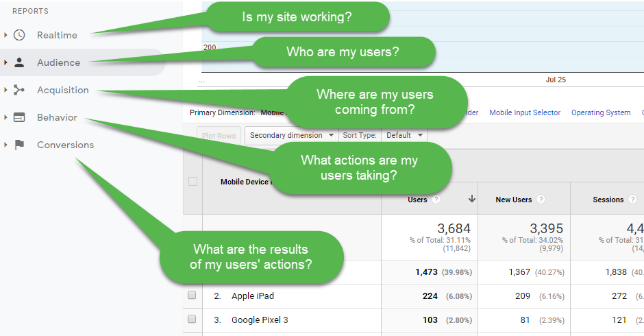Tick the checkbox for Google Pixel 3

[193, 320]
